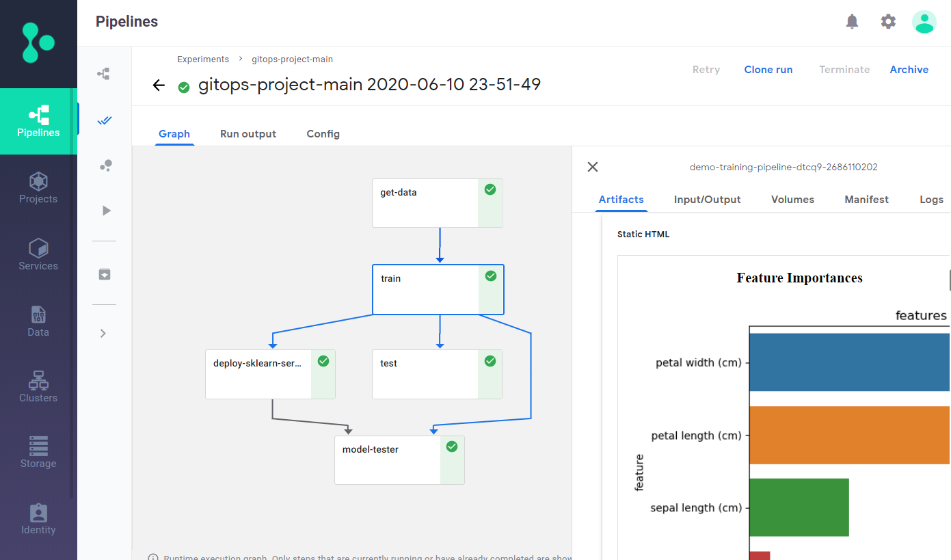Screen dimensions: 951x560
Task: Select the model-tester graph node
Action: pos(399,460)
